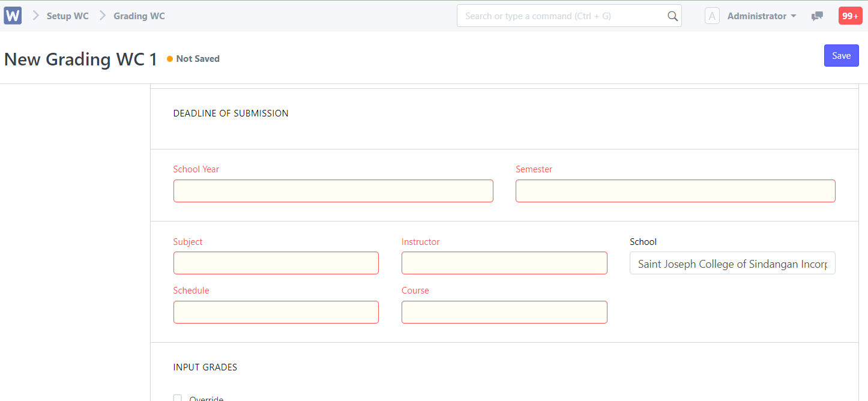The height and width of the screenshot is (401, 868).
Task: Open the School Year link field
Action: coord(333,191)
